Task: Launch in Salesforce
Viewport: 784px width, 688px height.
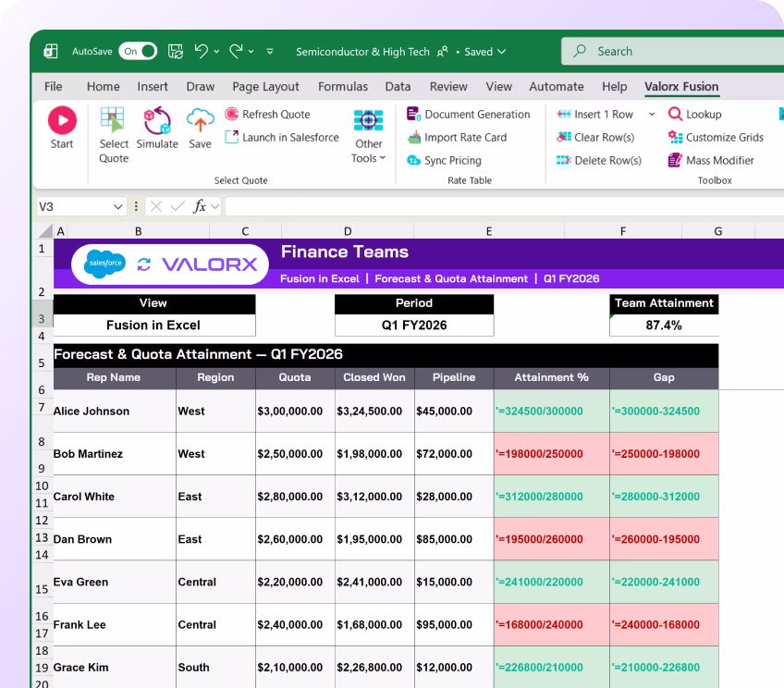Action: pyautogui.click(x=282, y=138)
